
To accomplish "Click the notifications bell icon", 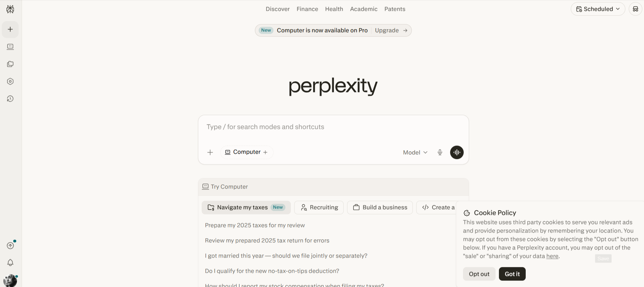I will pos(10,262).
